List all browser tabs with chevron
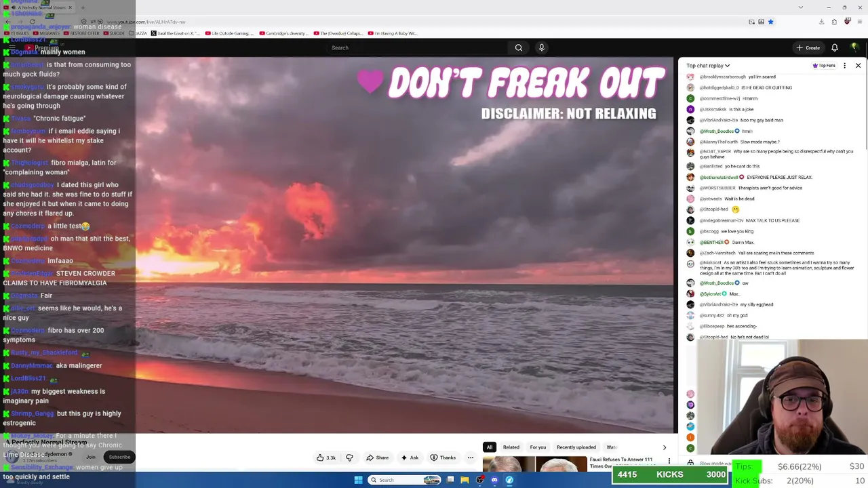This screenshot has height=488, width=868. coord(800,7)
